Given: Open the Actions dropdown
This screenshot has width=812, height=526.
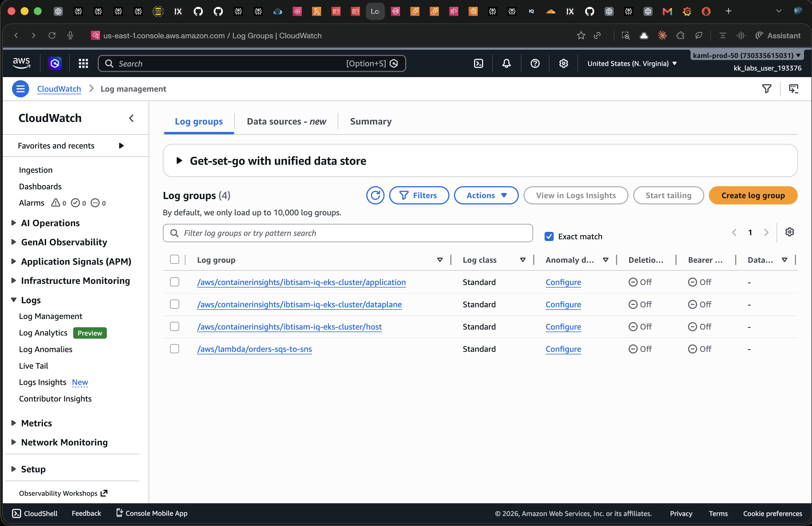Looking at the screenshot, I should [x=486, y=195].
